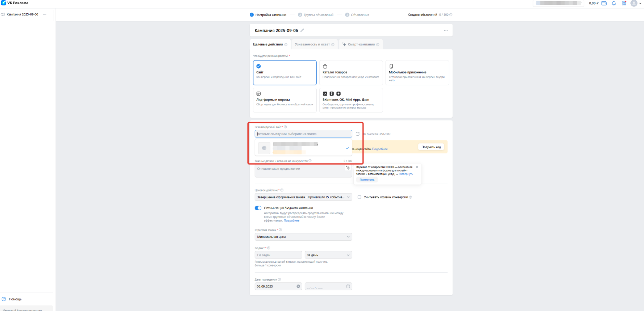Expand 'Целевое действие' dropdown
Image resolution: width=644 pixels, height=311 pixels.
303,197
